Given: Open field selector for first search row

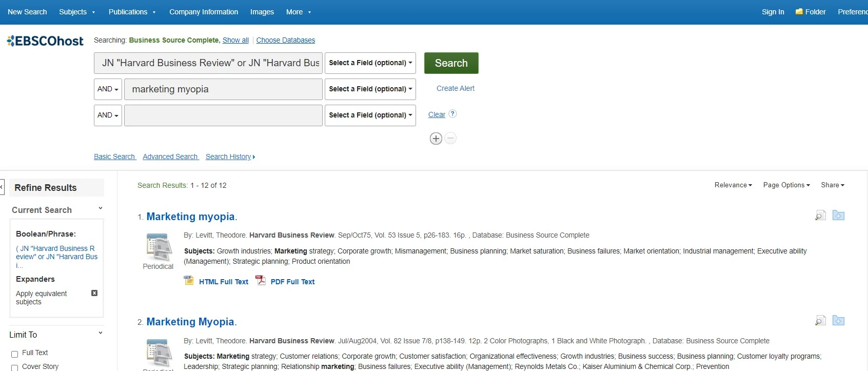Looking at the screenshot, I should point(370,63).
